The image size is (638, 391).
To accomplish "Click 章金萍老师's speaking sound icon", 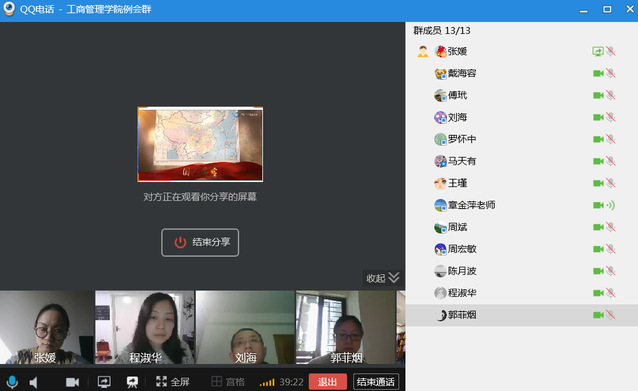I will pos(610,205).
